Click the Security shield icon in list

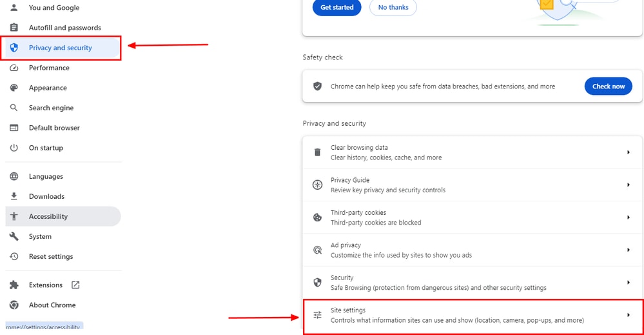[317, 282]
